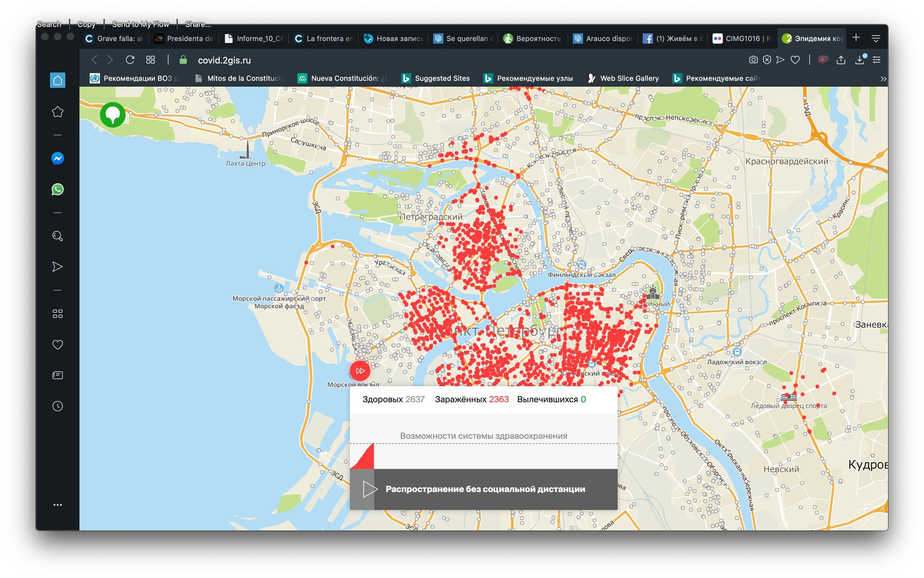Click the Лахта-Центр landmark on map

coord(246,154)
